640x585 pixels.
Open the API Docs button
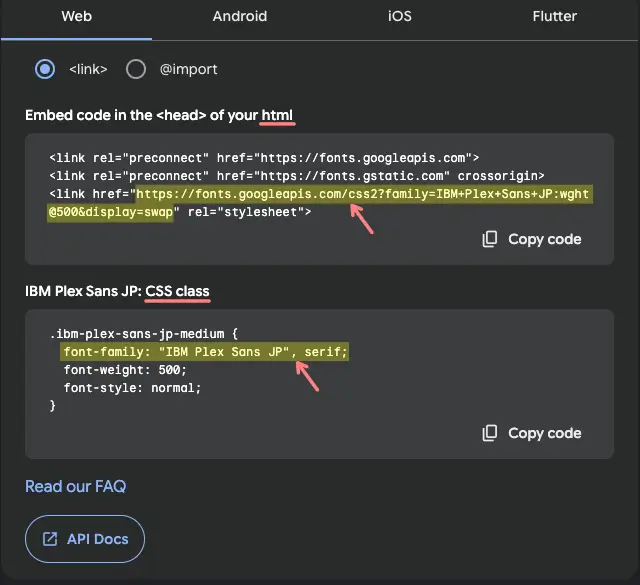coord(85,539)
